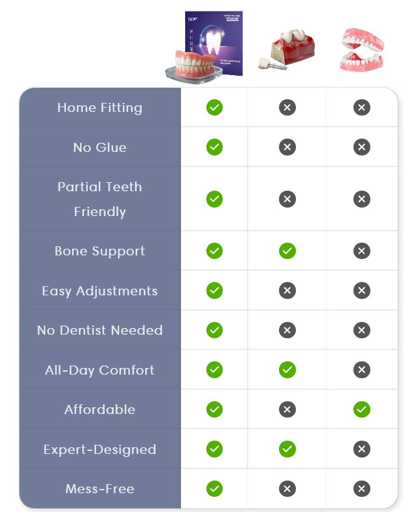Click dentures column X in Home Fitting row
The image size is (420, 512).
362,108
